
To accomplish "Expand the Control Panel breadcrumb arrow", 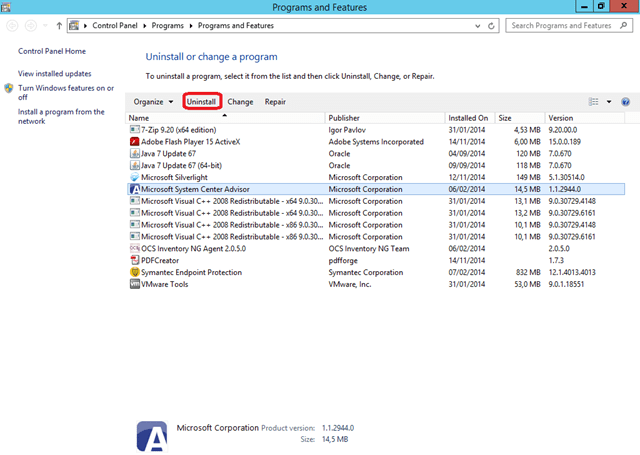I will 144,26.
